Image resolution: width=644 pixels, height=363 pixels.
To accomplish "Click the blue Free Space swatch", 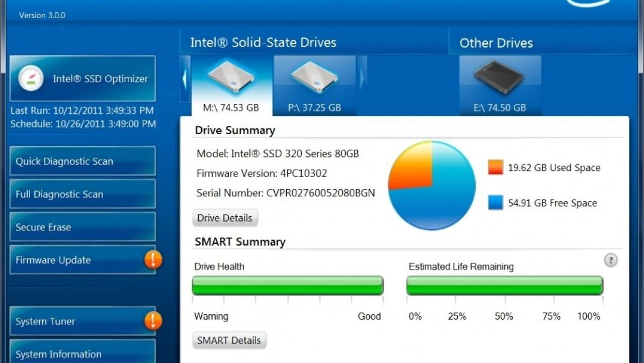I will click(x=496, y=203).
